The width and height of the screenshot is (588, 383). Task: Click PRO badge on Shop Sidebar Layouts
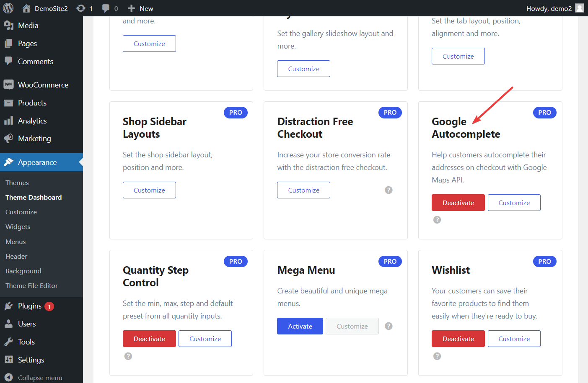click(236, 113)
